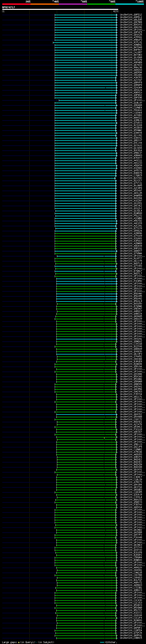Select hit label UniRef100_Q6B8T7

click(131, 251)
